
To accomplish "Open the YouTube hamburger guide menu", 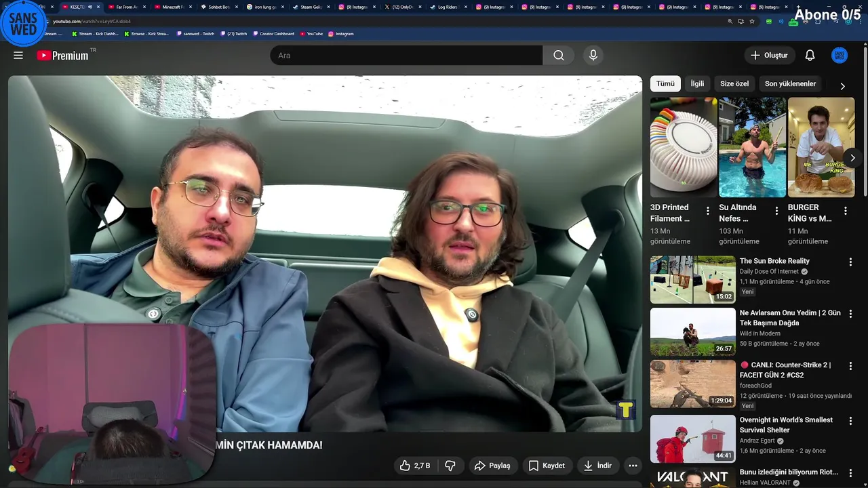I will point(18,56).
